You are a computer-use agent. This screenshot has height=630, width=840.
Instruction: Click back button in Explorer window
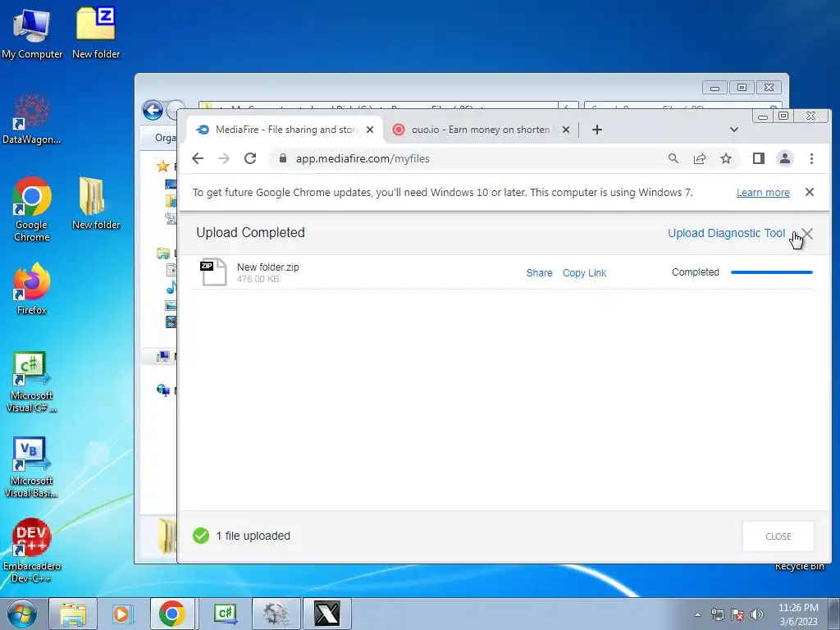click(x=153, y=111)
